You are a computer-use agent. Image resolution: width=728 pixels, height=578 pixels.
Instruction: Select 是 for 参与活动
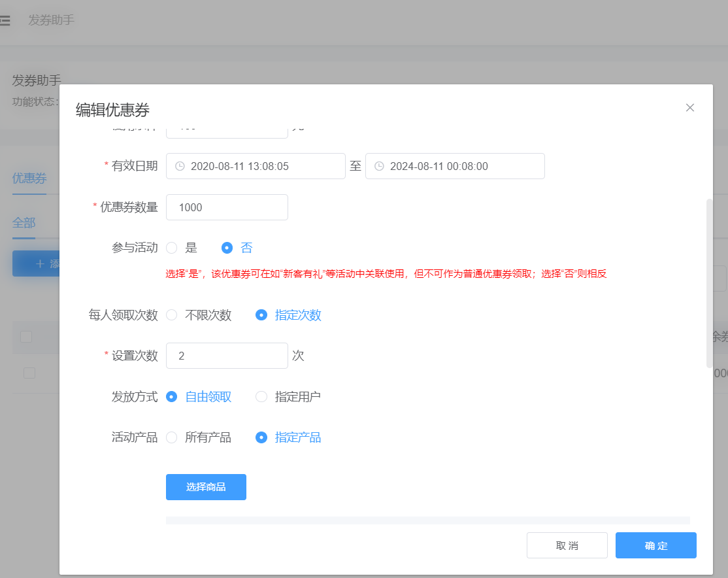(172, 248)
